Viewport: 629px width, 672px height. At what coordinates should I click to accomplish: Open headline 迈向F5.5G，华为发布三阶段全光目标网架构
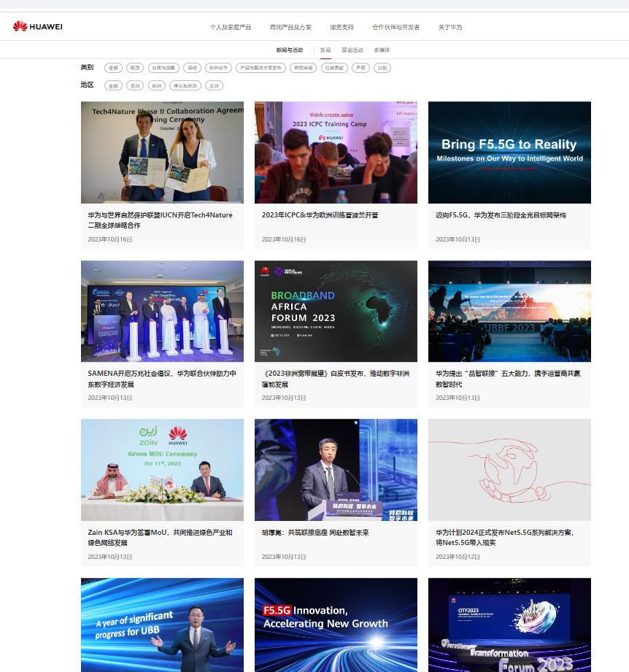501,215
